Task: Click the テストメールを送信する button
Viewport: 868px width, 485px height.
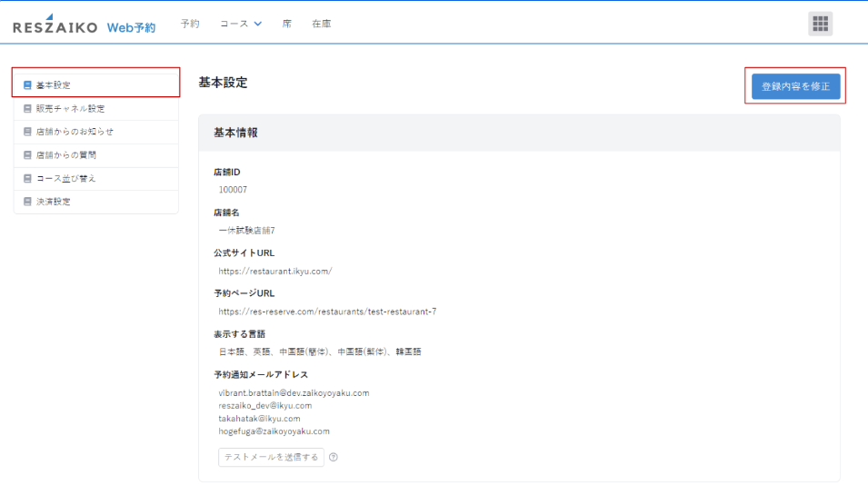Action: 271,457
